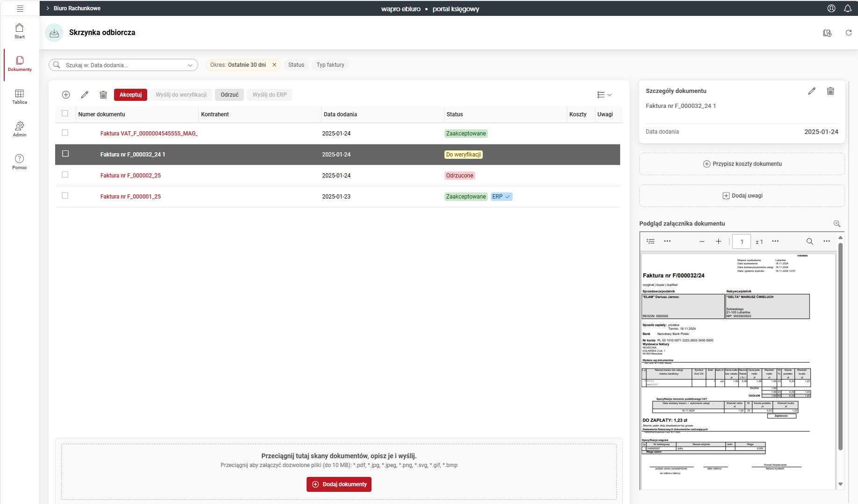Image resolution: width=858 pixels, height=504 pixels.
Task: Zoom in in the PDF preview
Action: (x=719, y=241)
